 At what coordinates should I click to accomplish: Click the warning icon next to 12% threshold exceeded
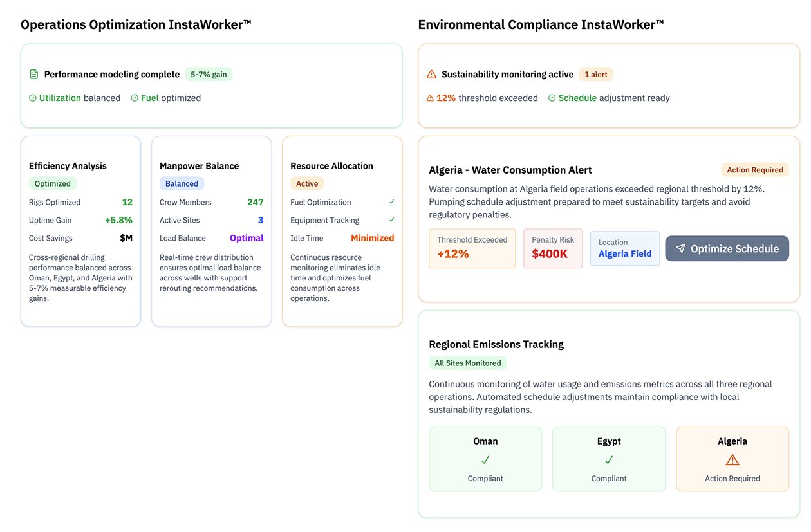(430, 98)
